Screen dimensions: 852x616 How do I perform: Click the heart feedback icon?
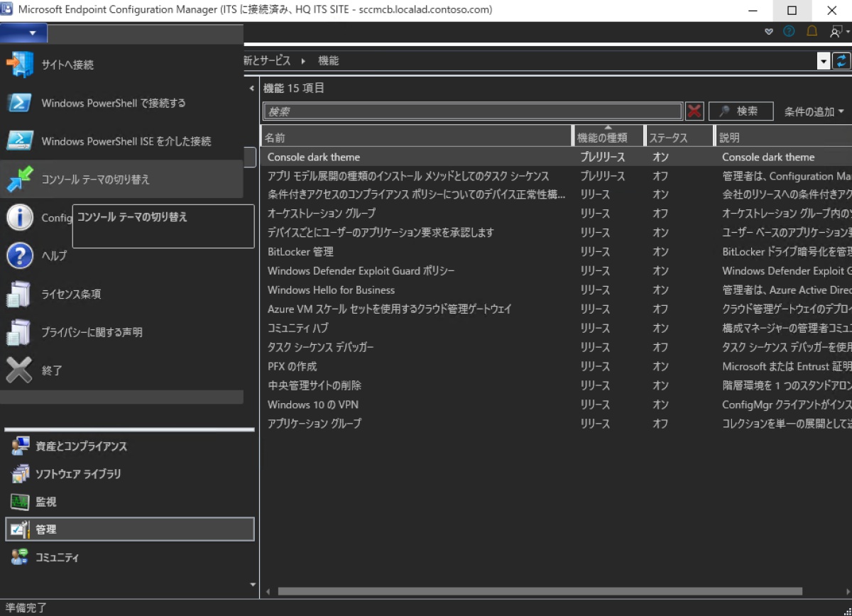point(768,31)
